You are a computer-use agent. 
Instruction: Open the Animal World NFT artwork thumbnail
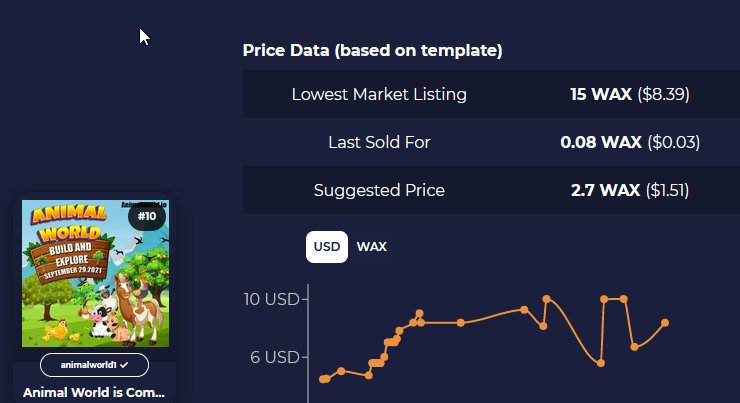pyautogui.click(x=95, y=273)
